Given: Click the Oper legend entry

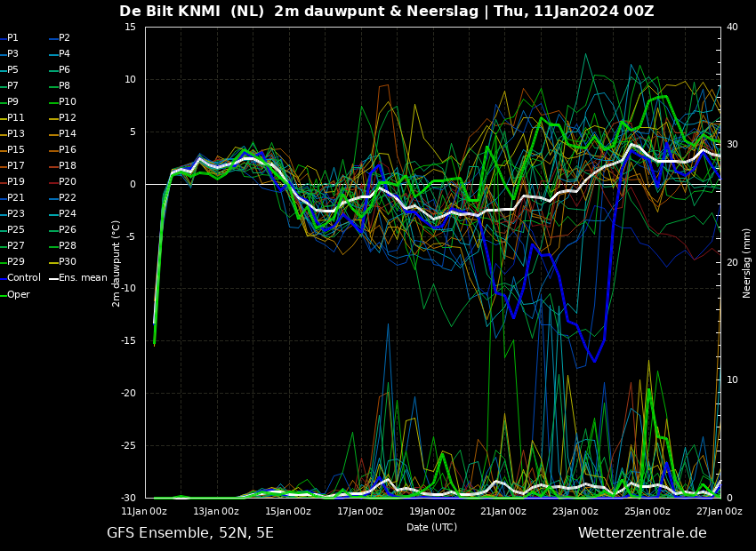Looking at the screenshot, I should tap(15, 294).
